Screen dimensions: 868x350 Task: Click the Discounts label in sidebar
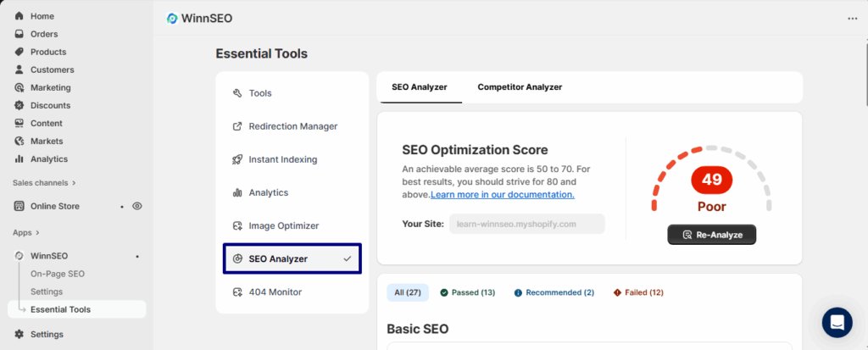tap(50, 105)
